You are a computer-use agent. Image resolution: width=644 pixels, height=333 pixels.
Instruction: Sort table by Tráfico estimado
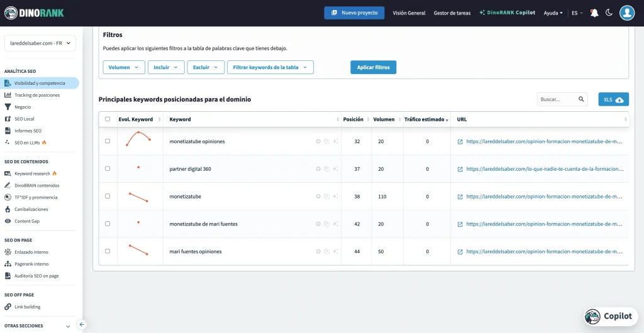(426, 119)
